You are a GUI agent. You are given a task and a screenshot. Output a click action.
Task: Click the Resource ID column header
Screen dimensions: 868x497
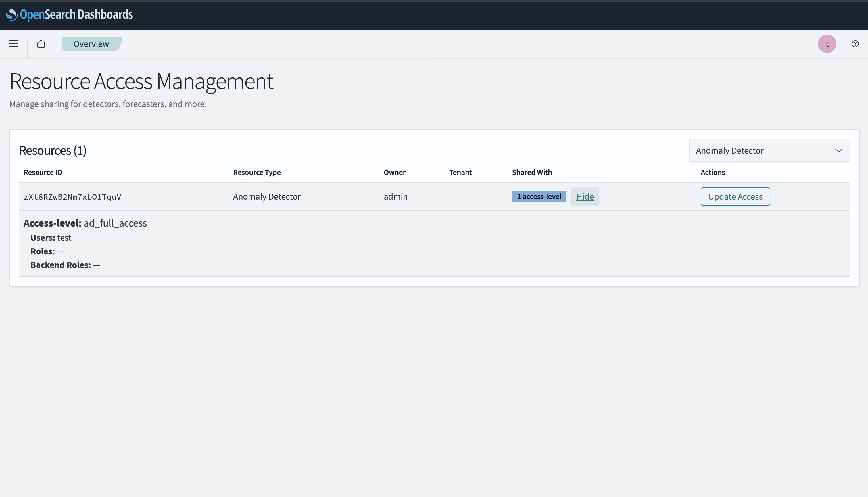click(43, 172)
